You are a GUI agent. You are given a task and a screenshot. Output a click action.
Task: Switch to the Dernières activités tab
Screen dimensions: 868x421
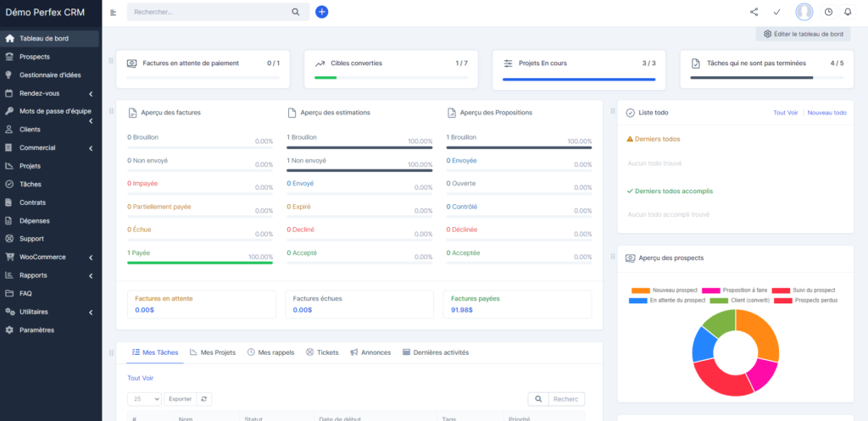coord(436,352)
